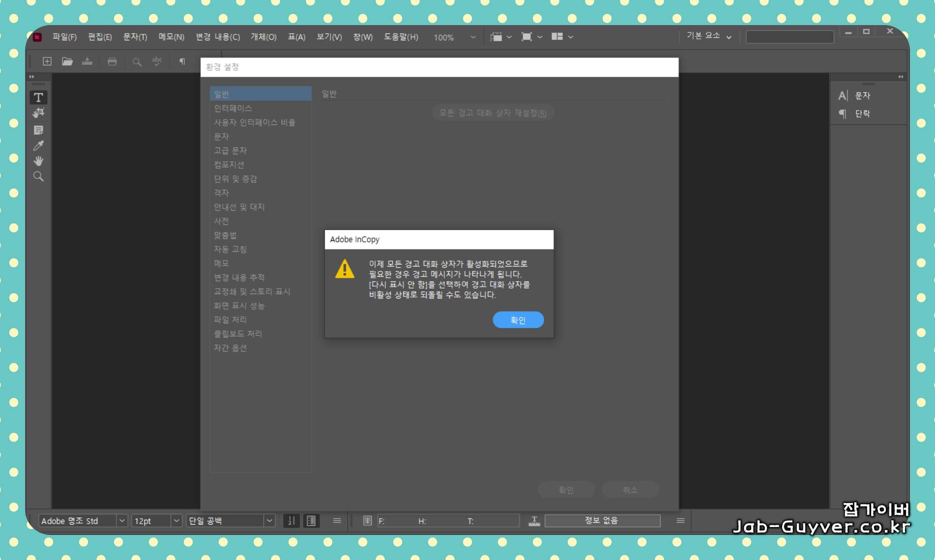Expand the screen mode dropdown arrow
The image size is (935, 560).
pyautogui.click(x=540, y=37)
